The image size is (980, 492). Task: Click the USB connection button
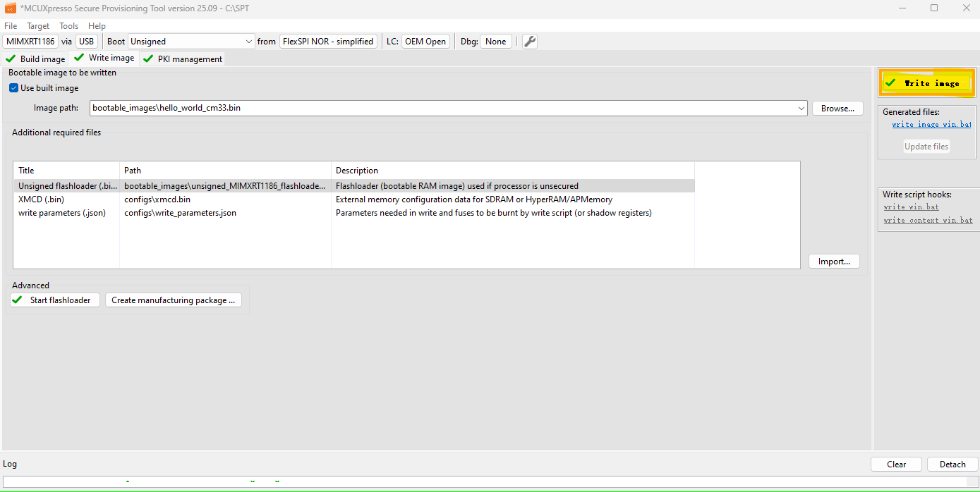point(86,42)
